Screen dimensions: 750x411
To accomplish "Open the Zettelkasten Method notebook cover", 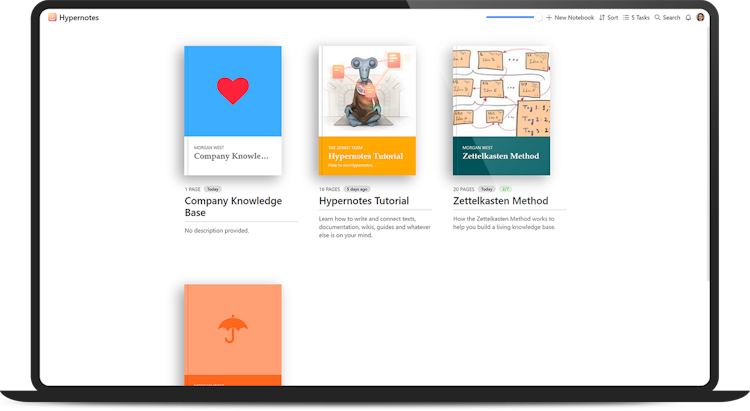I will point(501,111).
